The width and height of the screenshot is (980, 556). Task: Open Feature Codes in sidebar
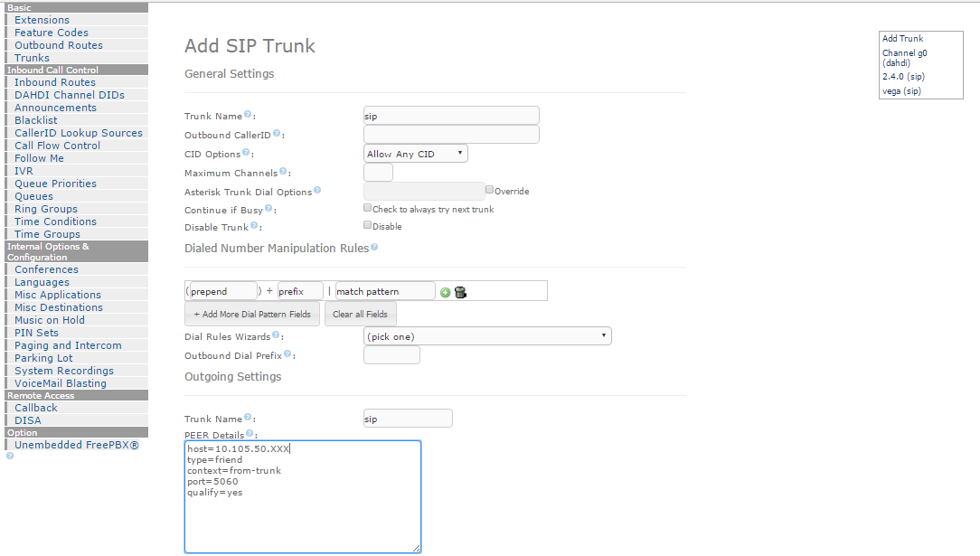coord(52,33)
